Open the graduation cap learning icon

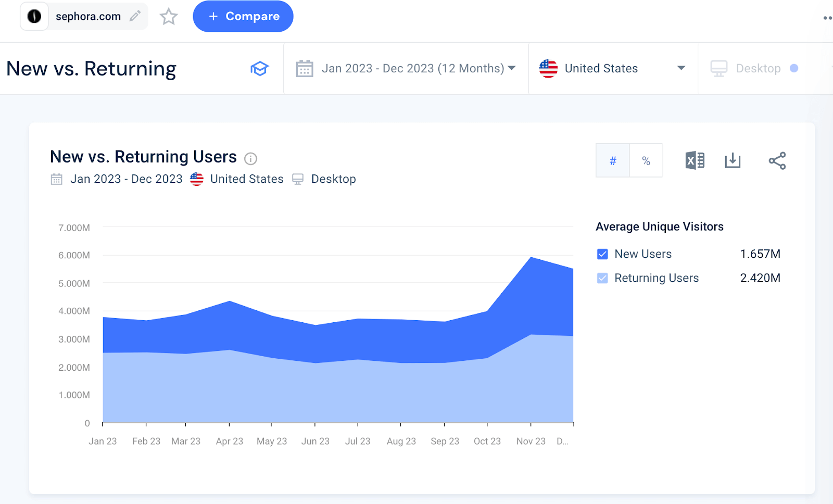tap(259, 69)
